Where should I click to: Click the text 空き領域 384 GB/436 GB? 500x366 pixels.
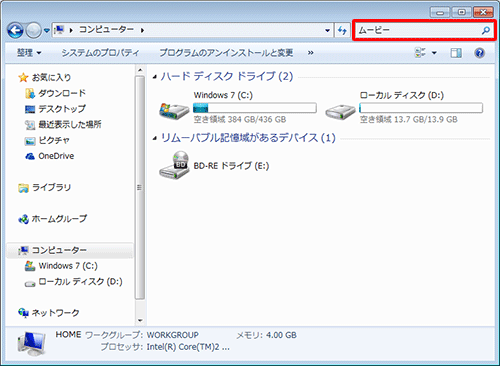240,119
